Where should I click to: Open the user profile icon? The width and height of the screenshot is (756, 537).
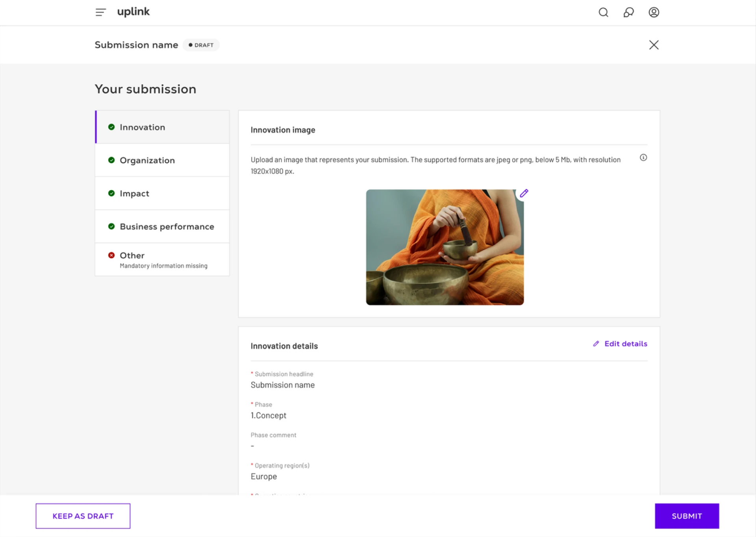[x=654, y=12]
